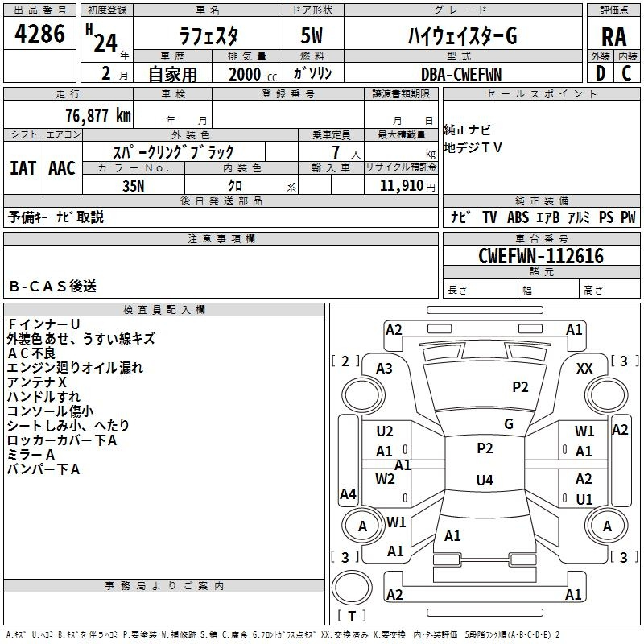
Task: Click the recycle deposit amount 11,910
Action: point(400,185)
